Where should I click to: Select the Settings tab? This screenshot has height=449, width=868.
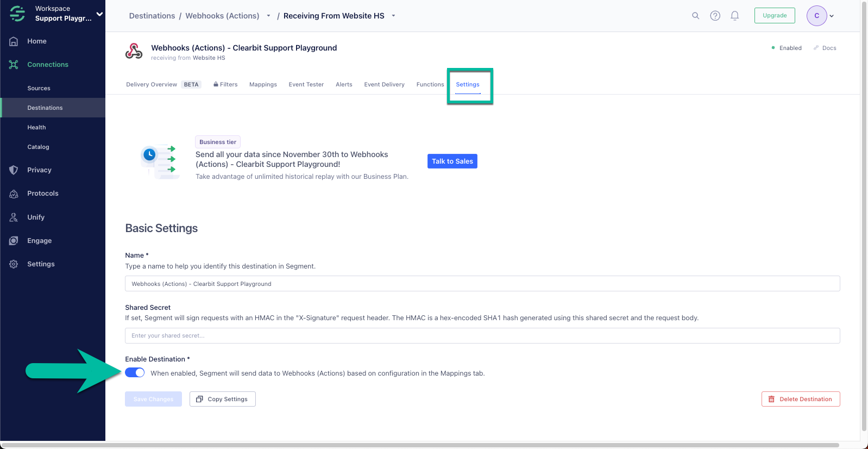coord(468,84)
